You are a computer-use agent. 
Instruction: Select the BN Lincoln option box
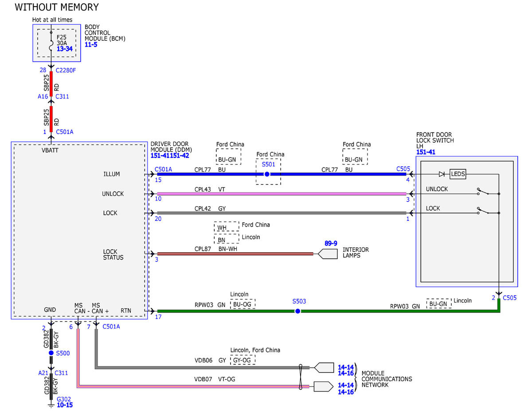click(x=226, y=239)
